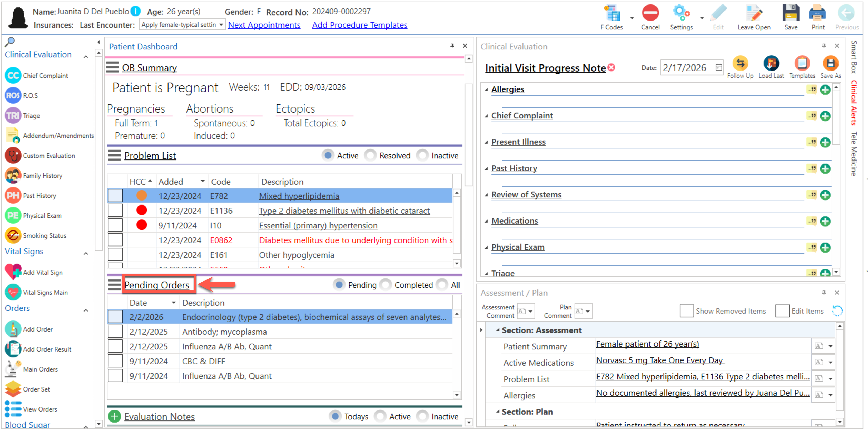Screen dimensions: 868x431
Task: Click the Load Last icon
Action: pos(771,64)
